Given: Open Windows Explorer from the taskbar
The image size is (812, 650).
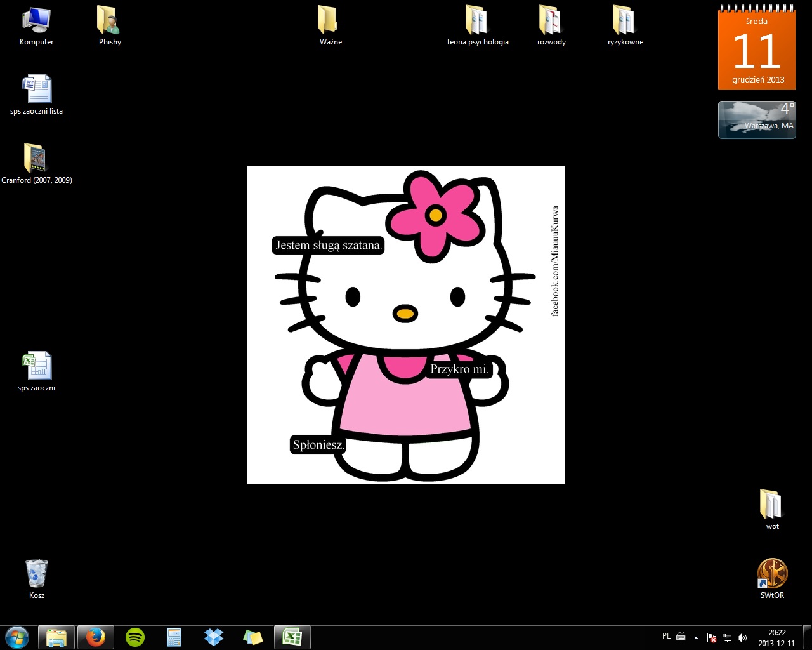Looking at the screenshot, I should point(56,637).
